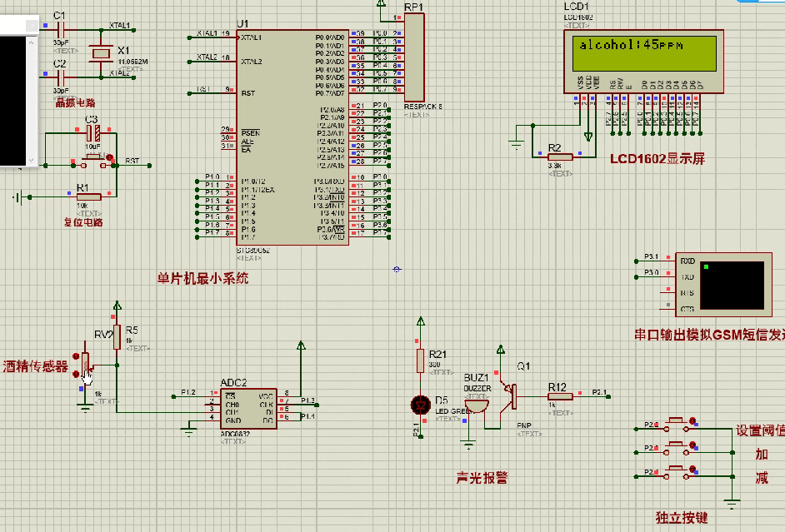The height and width of the screenshot is (532, 785).
Task: Click the 单片机最小系统 text label
Action: pos(202,279)
